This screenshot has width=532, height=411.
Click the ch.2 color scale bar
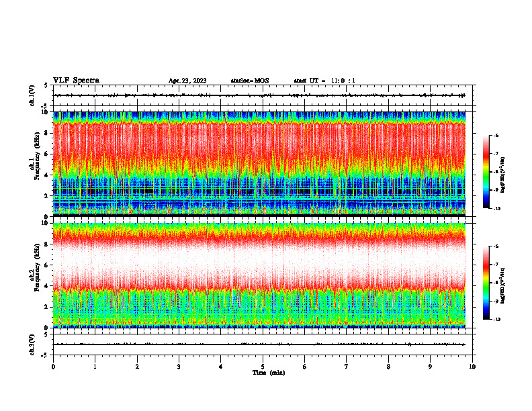[x=486, y=283]
